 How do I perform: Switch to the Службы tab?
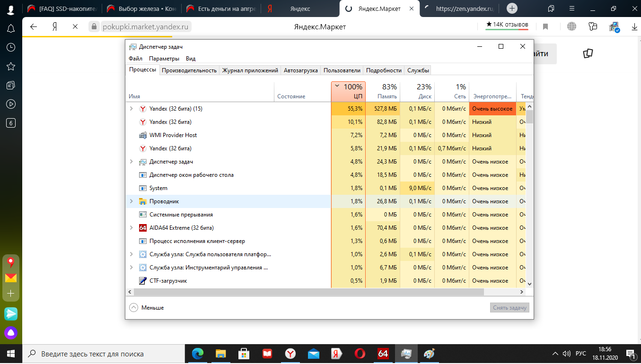point(418,70)
